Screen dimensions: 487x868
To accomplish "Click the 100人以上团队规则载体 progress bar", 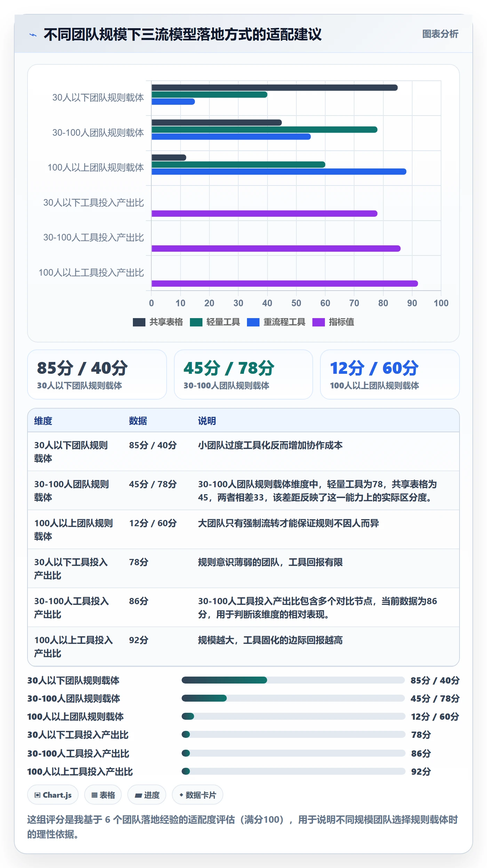I will click(293, 716).
